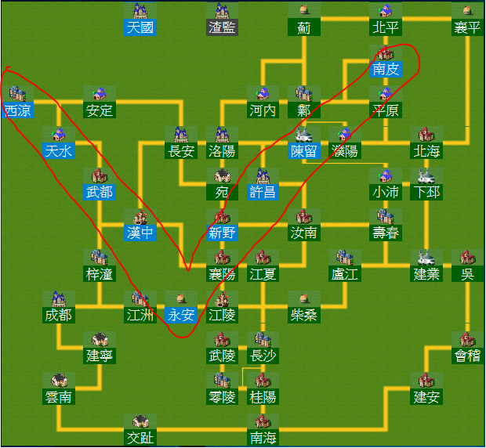
Task: Select the 洛陽 city castle icon
Action: [222, 135]
